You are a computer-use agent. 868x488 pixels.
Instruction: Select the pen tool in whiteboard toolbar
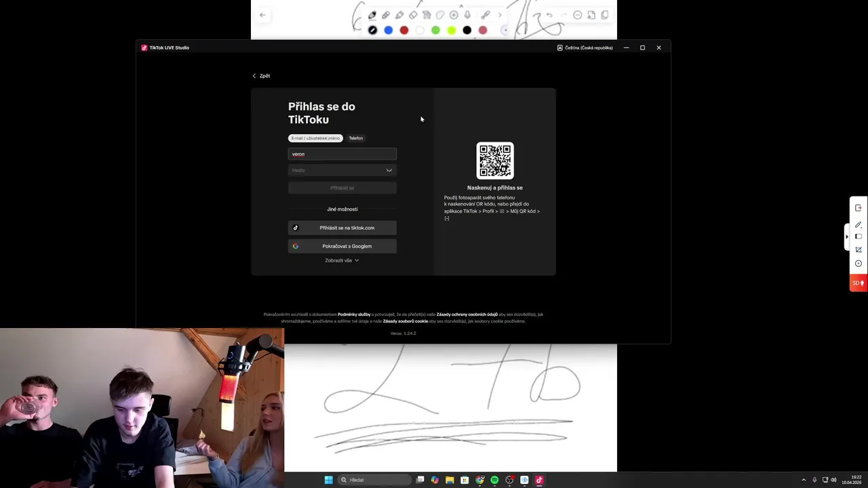pyautogui.click(x=372, y=15)
